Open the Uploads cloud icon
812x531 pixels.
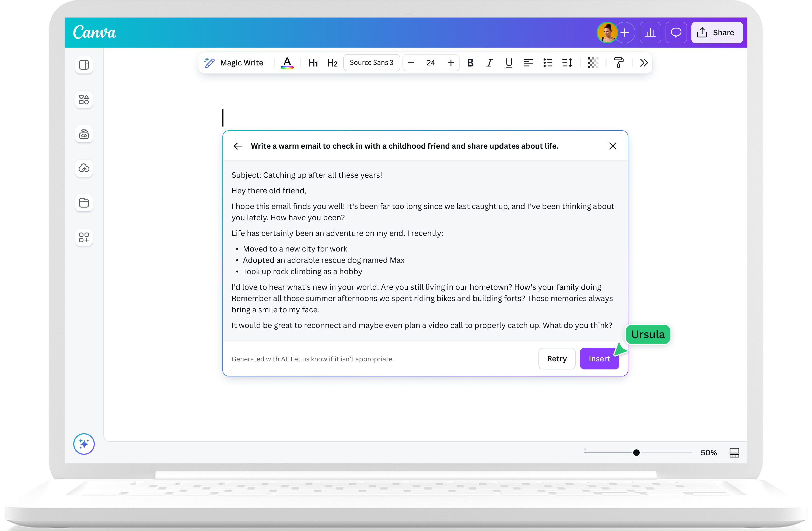pyautogui.click(x=84, y=168)
